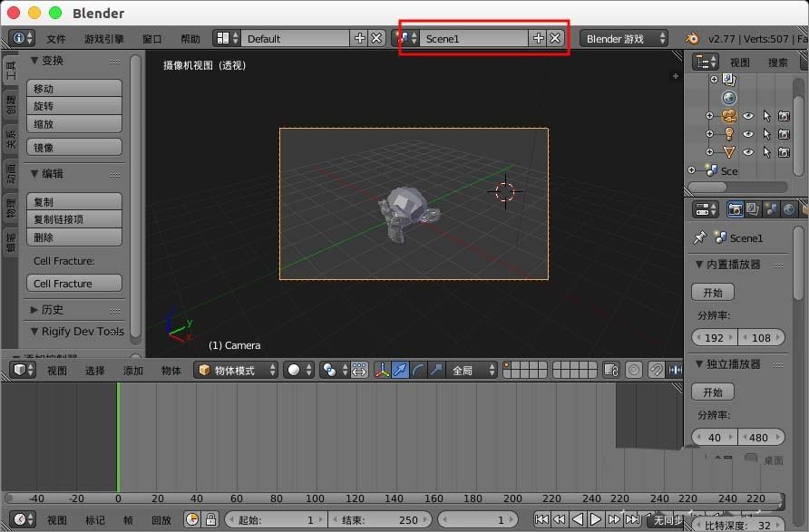Image resolution: width=809 pixels, height=532 pixels.
Task: Click Cell Fracture button in tool shelf
Action: (73, 282)
